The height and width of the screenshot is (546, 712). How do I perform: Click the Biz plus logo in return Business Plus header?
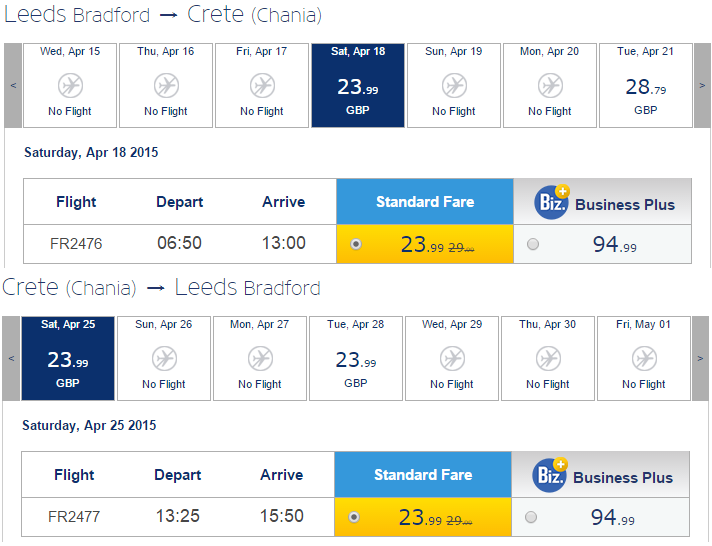coord(550,475)
